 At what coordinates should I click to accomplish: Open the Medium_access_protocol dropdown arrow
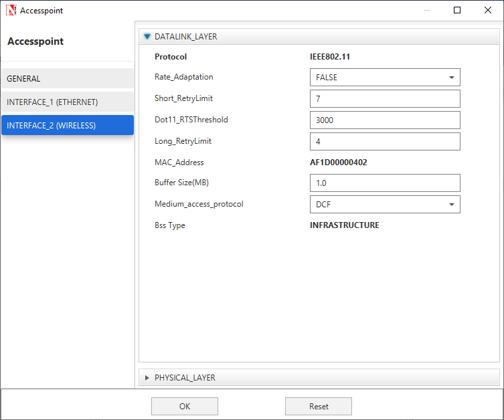click(x=451, y=205)
